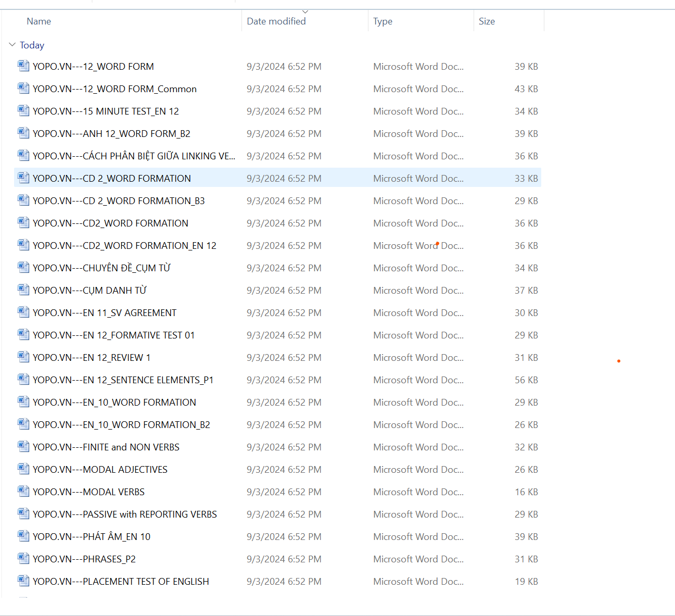Sort files by Type column header
Image resolution: width=675 pixels, height=616 pixels.
tap(383, 21)
